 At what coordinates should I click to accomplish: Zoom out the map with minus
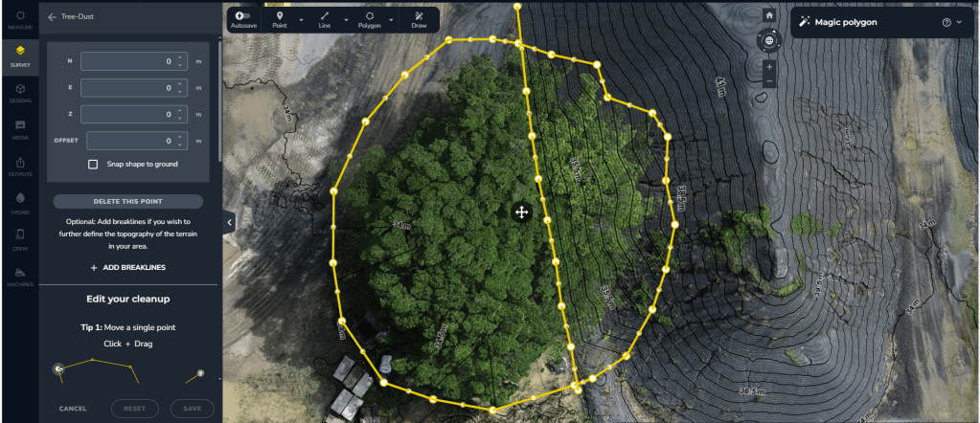(x=769, y=81)
